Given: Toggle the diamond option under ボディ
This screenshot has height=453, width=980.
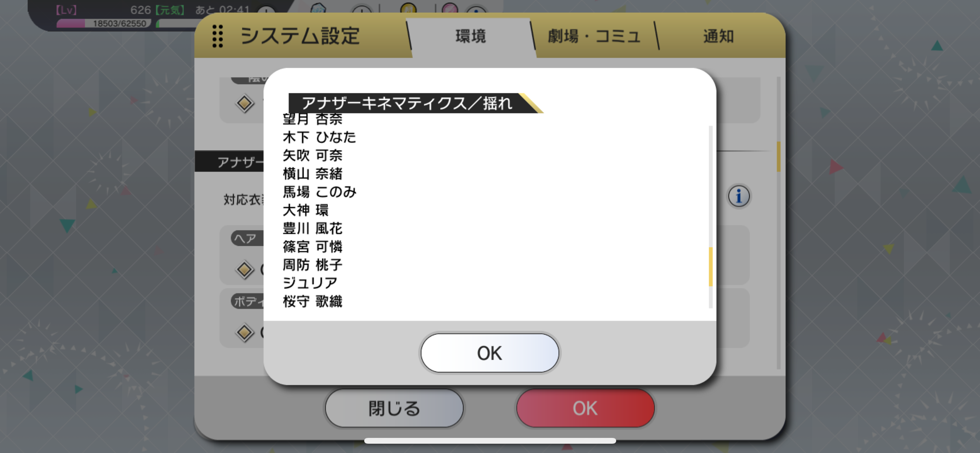Looking at the screenshot, I should coord(245,332).
